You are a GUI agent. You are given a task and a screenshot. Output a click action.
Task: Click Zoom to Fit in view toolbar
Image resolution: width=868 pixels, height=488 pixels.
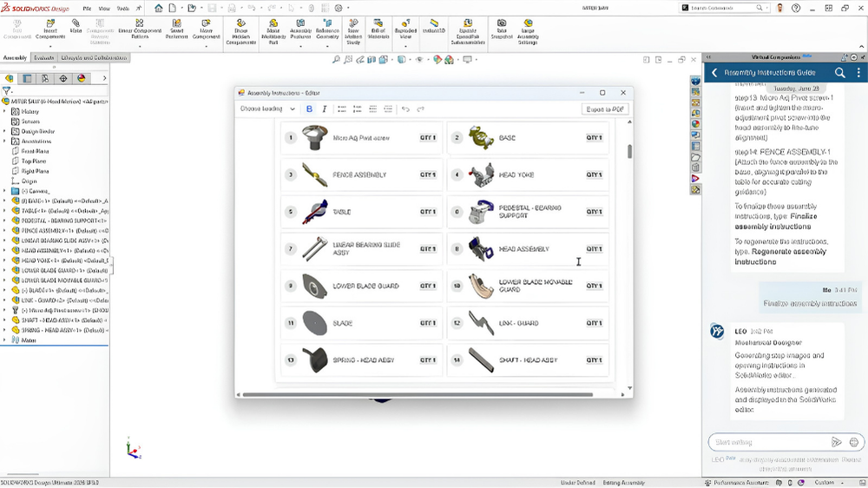tap(336, 59)
